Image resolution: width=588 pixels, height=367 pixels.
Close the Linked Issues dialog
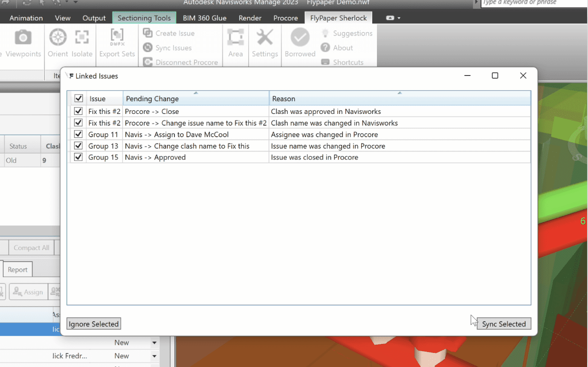coord(523,76)
